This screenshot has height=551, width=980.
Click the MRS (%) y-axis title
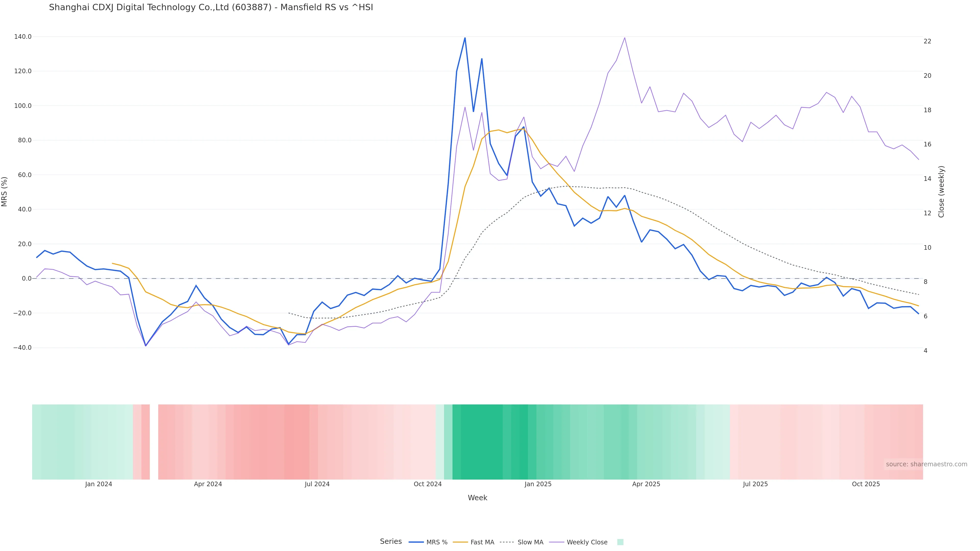pos(5,192)
